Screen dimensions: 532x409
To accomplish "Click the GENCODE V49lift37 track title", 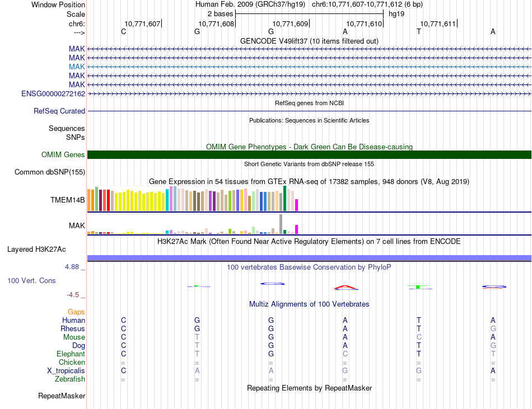I will pos(309,41).
